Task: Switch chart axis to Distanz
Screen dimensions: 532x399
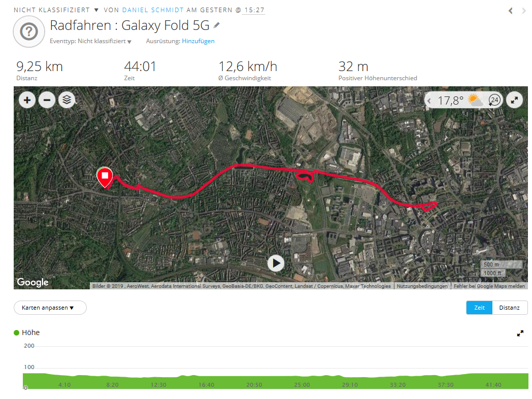Action: [509, 308]
